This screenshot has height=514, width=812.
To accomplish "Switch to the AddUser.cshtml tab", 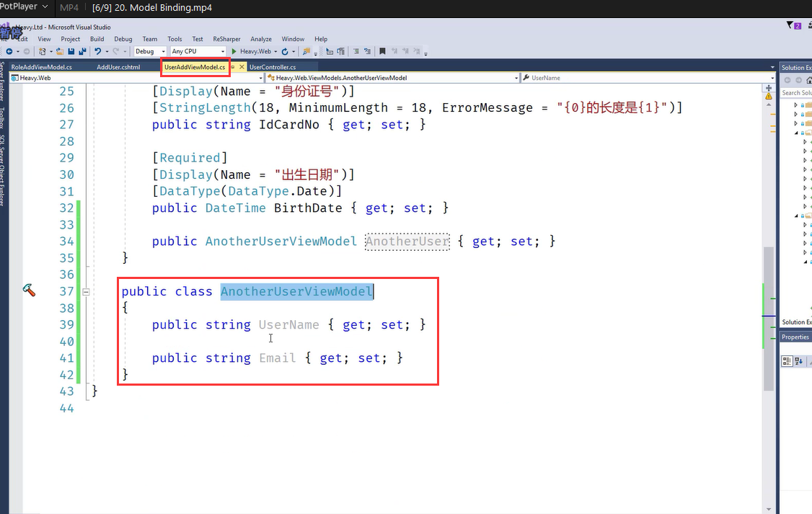I will click(118, 67).
